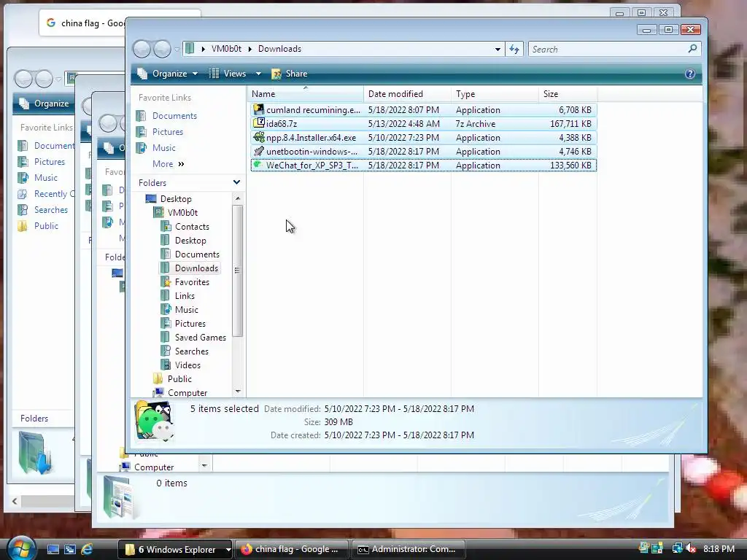Click the details pane WeChat thumbnail
Viewport: 747px width, 560px height.
(x=154, y=421)
